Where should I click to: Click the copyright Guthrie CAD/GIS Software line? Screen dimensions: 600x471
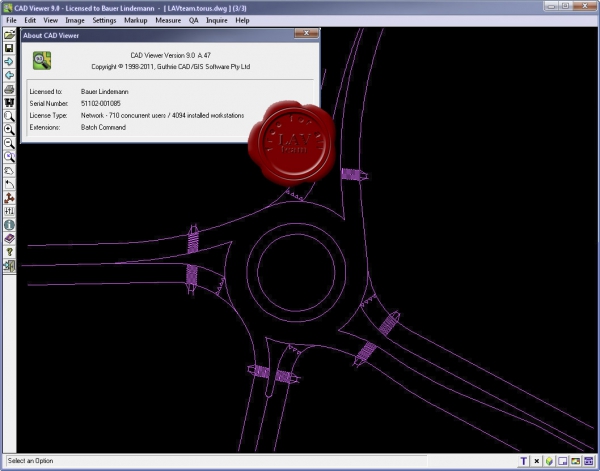point(171,67)
